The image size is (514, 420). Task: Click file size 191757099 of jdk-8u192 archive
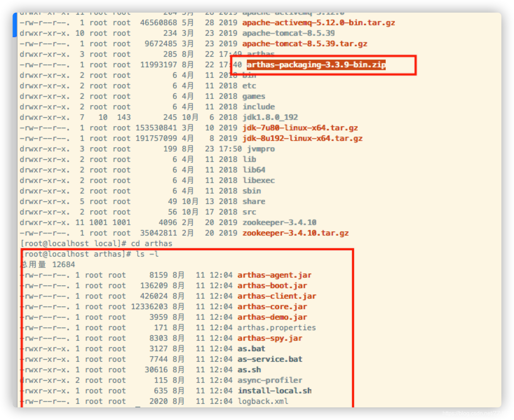[x=156, y=138]
